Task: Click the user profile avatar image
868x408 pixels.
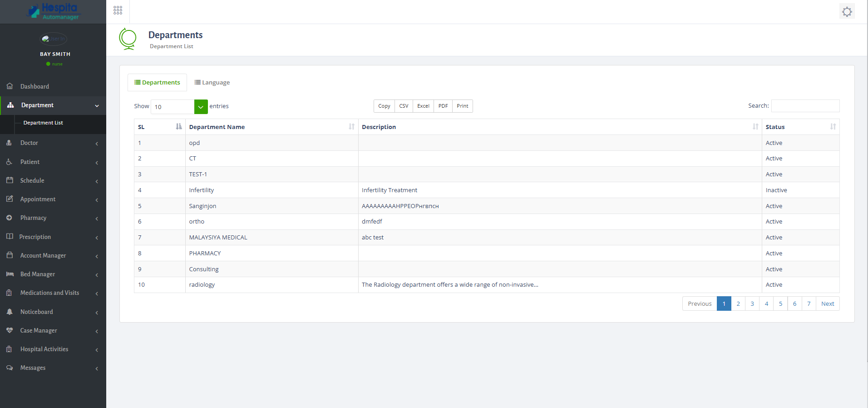Action: click(x=54, y=39)
